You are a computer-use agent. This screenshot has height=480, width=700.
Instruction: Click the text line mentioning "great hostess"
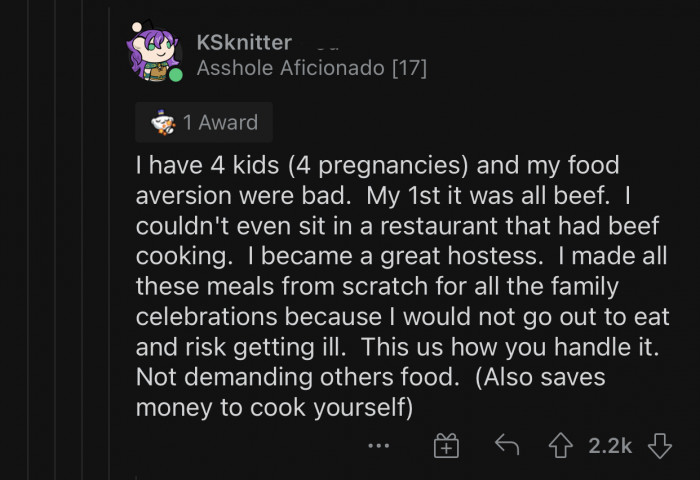[x=400, y=256]
